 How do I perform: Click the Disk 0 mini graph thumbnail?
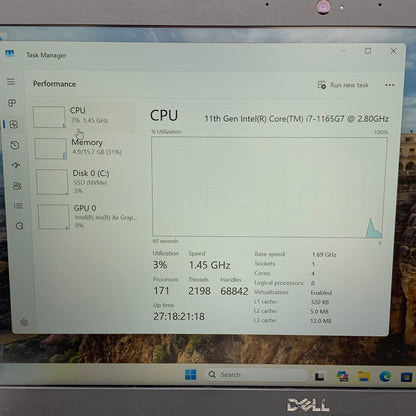[x=52, y=182]
